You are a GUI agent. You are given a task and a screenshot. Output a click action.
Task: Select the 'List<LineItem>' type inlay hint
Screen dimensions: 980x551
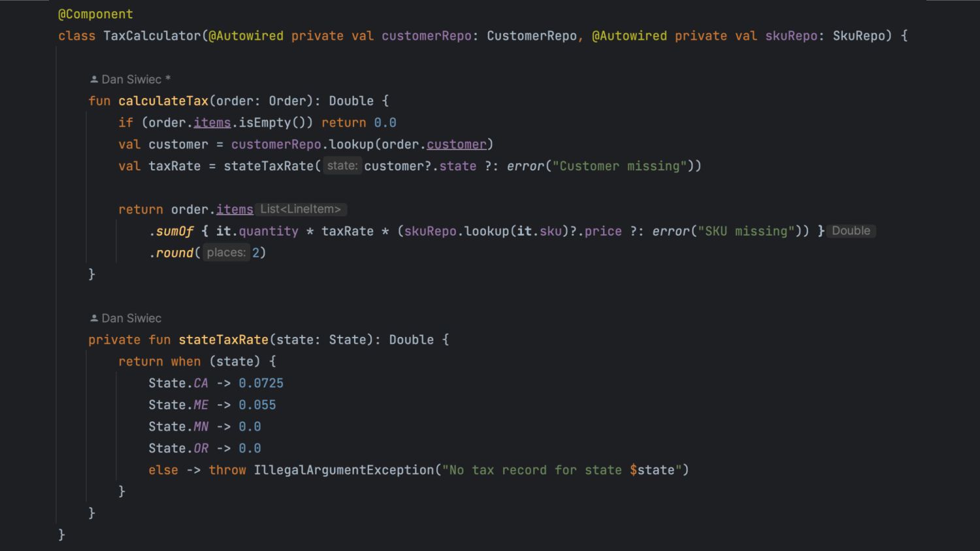pyautogui.click(x=301, y=210)
